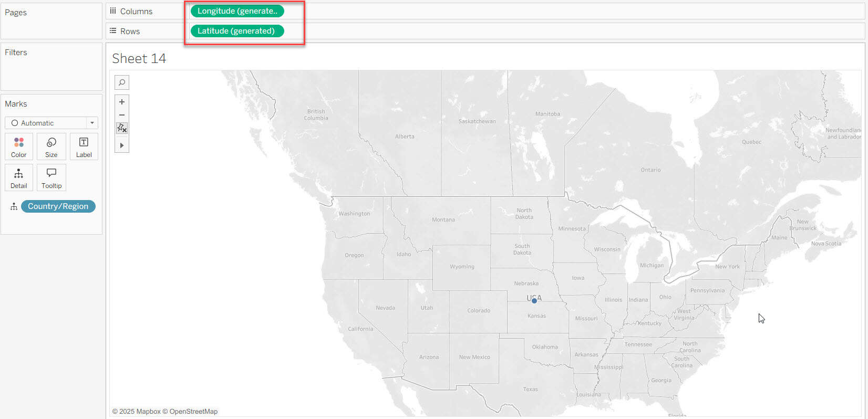This screenshot has width=868, height=419.
Task: Click the OpenStreetMap attribution link
Action: pos(193,412)
